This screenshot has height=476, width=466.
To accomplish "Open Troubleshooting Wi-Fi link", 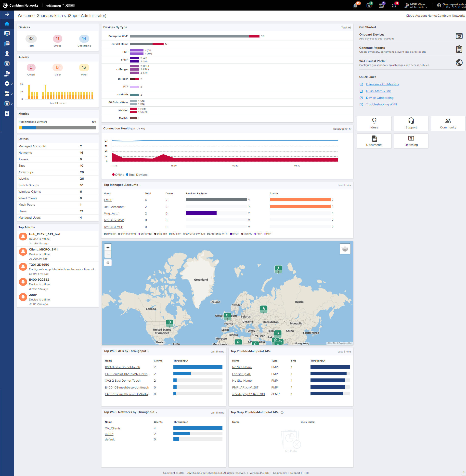I will pyautogui.click(x=381, y=104).
